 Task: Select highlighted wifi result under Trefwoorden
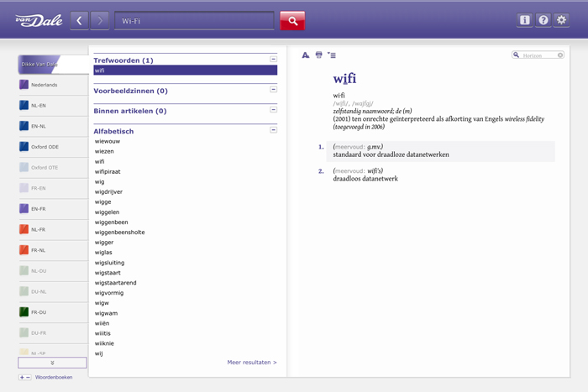tap(186, 71)
